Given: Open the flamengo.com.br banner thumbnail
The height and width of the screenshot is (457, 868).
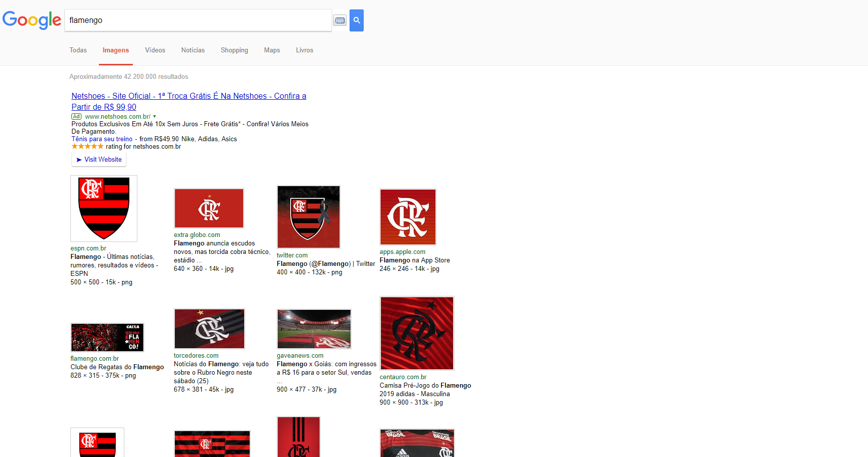Looking at the screenshot, I should coord(107,338).
